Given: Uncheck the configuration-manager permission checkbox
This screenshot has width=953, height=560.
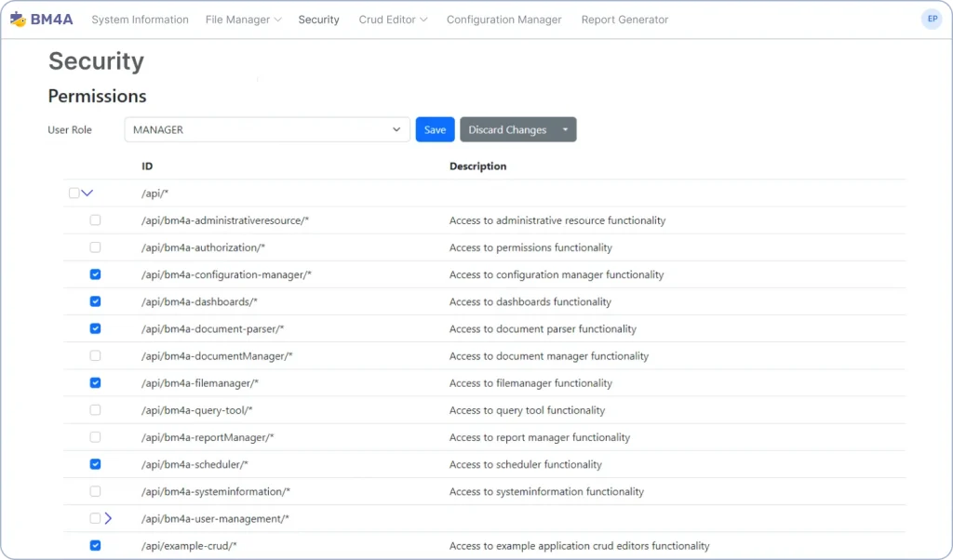Looking at the screenshot, I should click(x=96, y=274).
